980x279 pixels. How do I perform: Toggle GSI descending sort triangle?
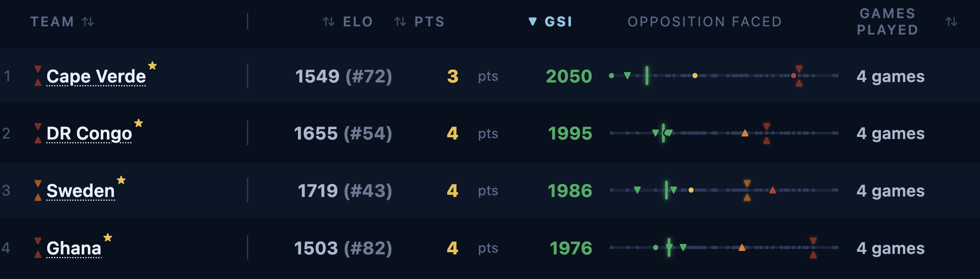click(x=533, y=22)
